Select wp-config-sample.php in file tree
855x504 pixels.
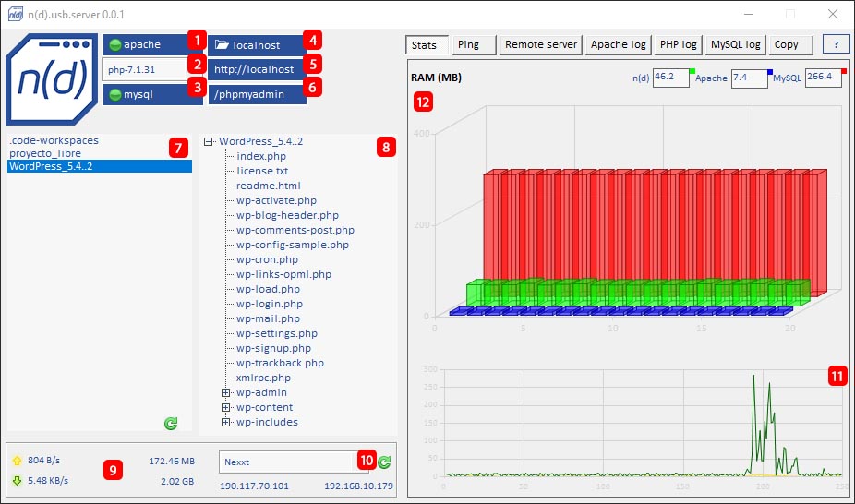pos(293,245)
